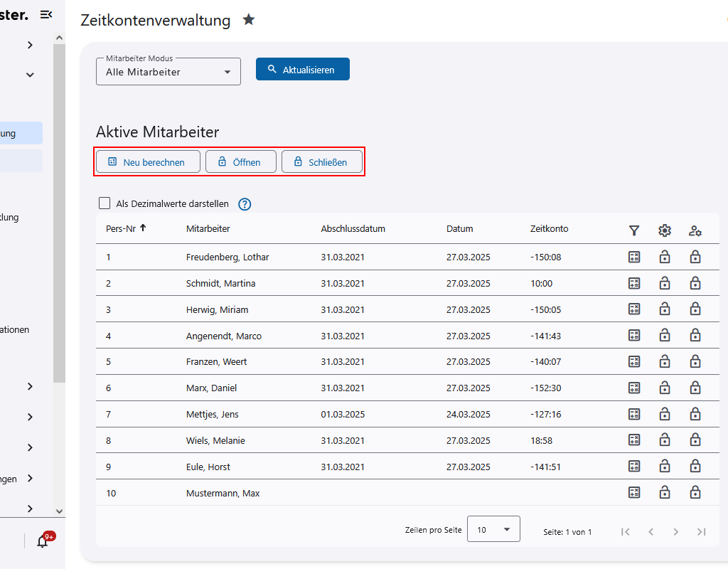Click help icon next to Dezimalwerte option

[245, 204]
